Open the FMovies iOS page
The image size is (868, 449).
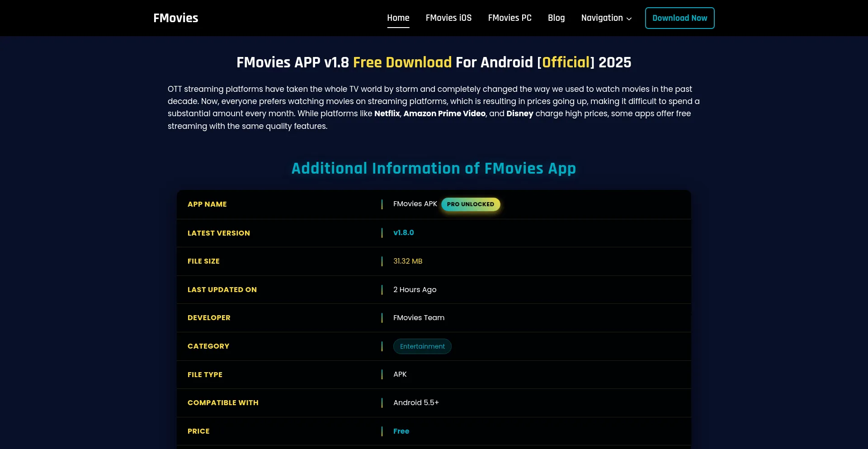(x=448, y=18)
